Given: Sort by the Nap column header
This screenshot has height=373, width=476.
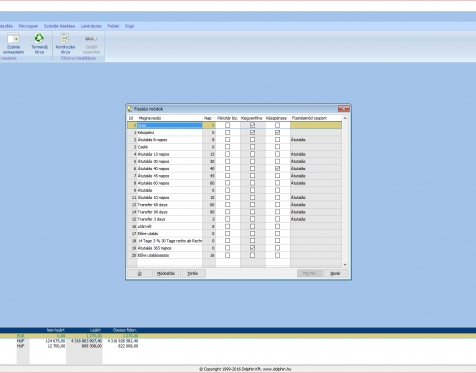Looking at the screenshot, I should pyautogui.click(x=209, y=118).
